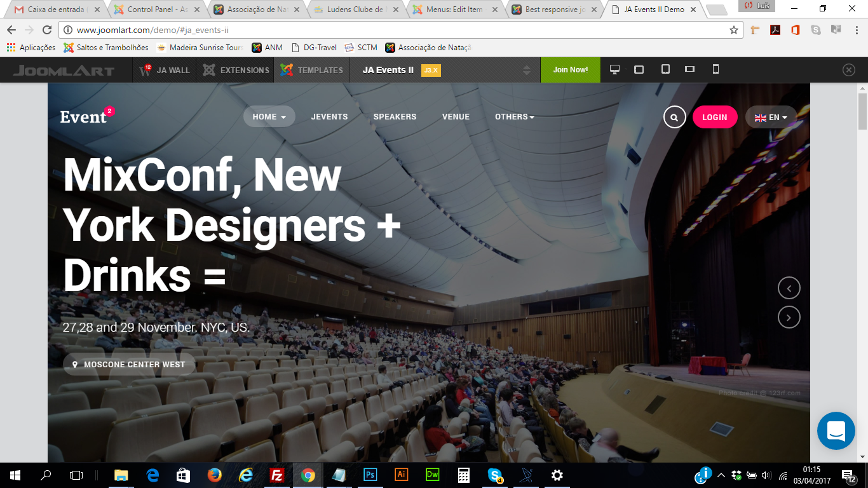Open the live chat bubble
The height and width of the screenshot is (488, 868).
tap(836, 431)
